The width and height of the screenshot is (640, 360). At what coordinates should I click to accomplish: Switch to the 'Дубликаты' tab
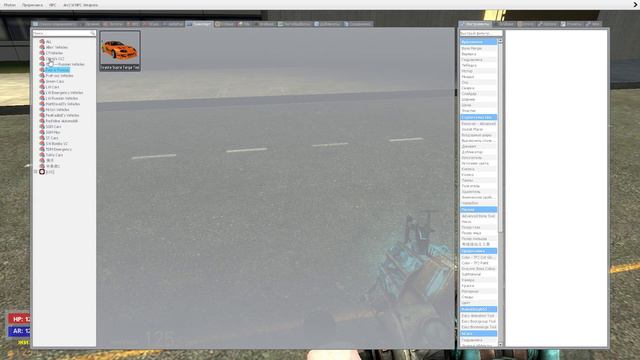click(327, 24)
